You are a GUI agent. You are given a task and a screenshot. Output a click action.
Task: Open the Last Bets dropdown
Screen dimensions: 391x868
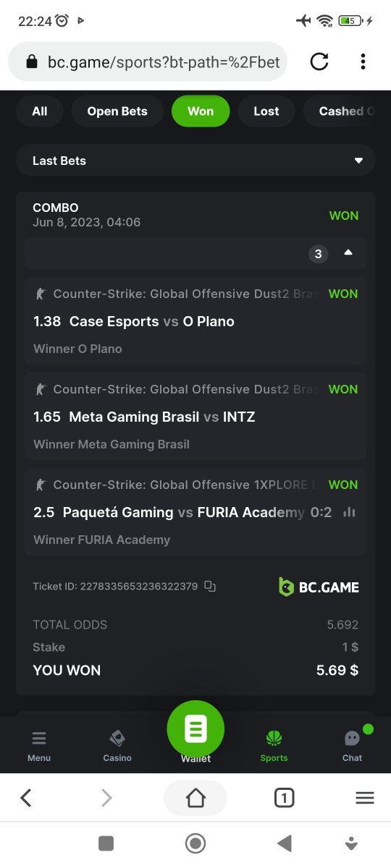pyautogui.click(x=195, y=161)
